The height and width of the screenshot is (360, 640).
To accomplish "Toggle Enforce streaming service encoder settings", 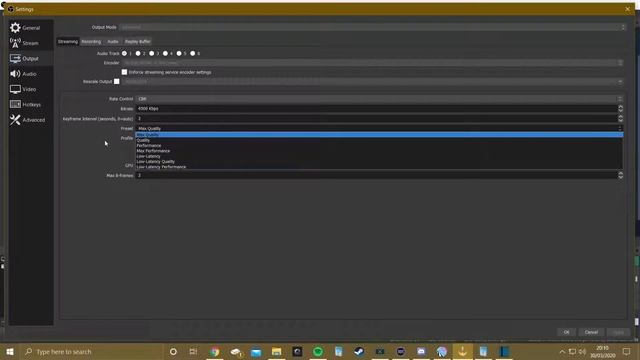I will (x=124, y=72).
